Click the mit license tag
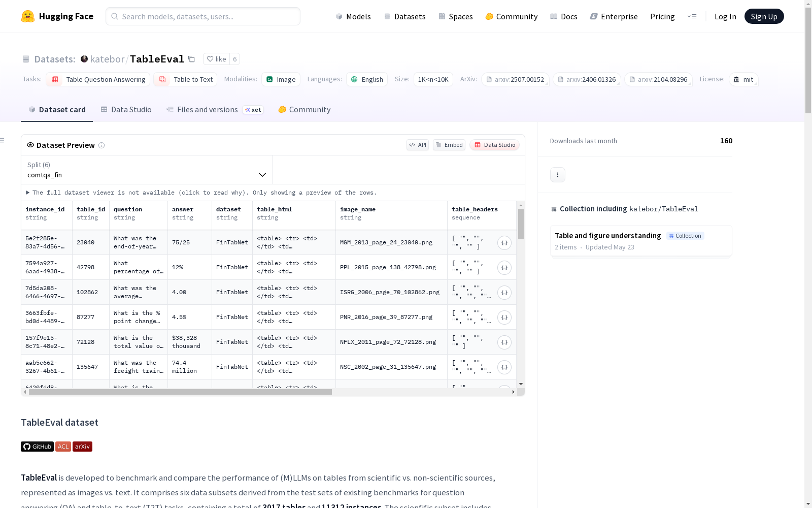 (743, 79)
